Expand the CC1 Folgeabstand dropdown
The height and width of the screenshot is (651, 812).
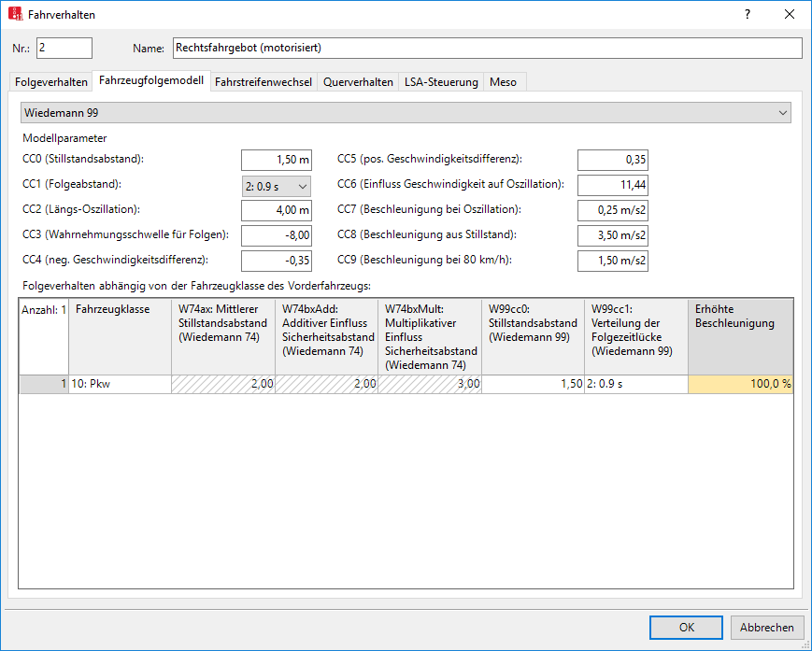(x=276, y=185)
